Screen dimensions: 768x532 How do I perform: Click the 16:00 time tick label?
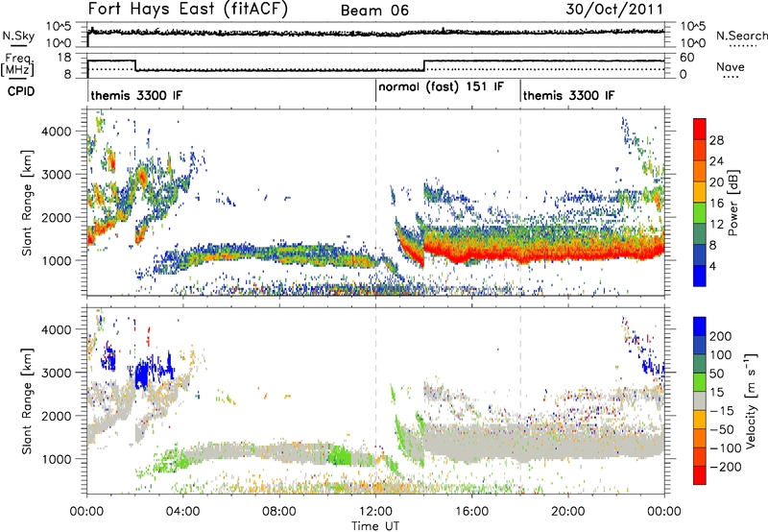tap(471, 512)
